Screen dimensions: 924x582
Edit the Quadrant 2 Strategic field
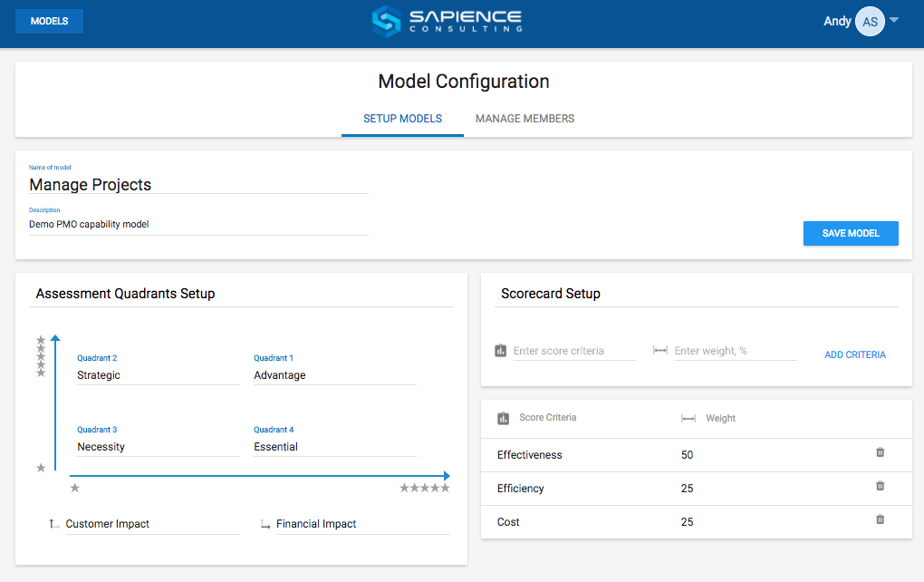(x=158, y=375)
